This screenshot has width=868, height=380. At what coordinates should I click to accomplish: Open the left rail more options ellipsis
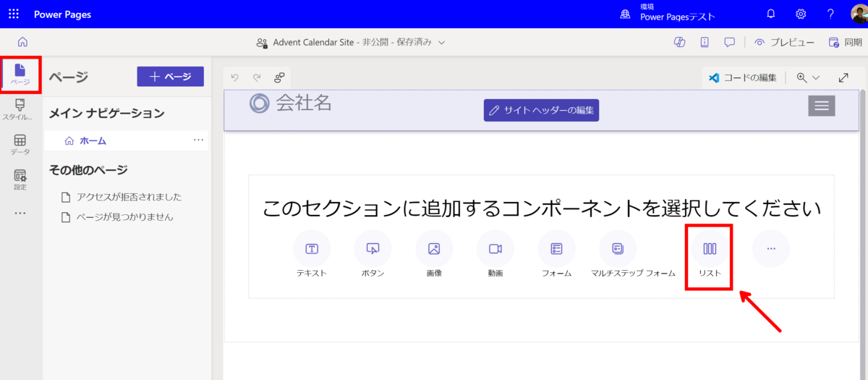pyautogui.click(x=20, y=214)
